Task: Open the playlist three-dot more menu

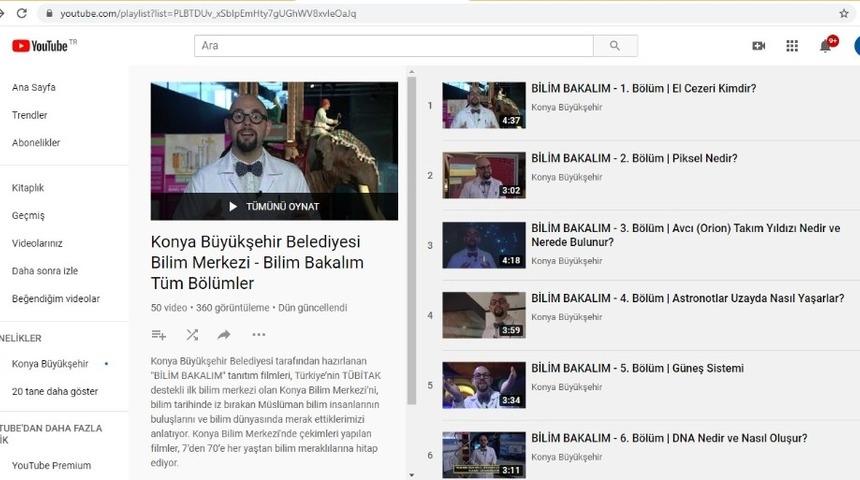Action: click(x=258, y=335)
